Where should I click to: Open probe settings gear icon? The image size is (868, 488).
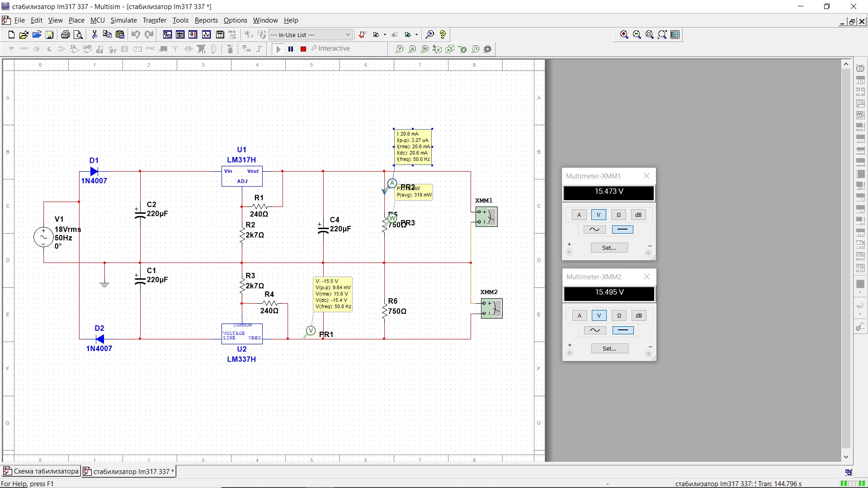(488, 49)
